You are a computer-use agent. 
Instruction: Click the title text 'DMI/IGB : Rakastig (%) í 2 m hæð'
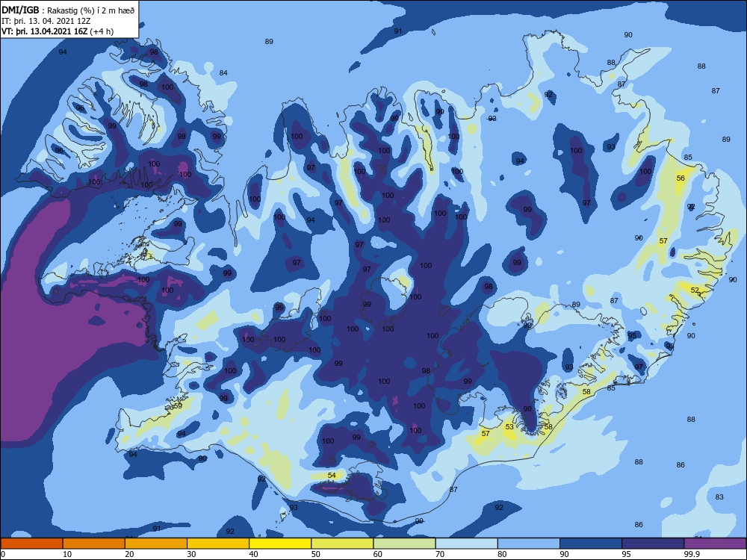point(68,10)
